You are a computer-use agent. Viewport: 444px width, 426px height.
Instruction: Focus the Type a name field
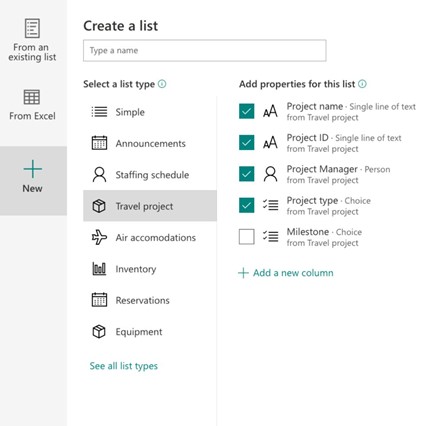[x=205, y=51]
